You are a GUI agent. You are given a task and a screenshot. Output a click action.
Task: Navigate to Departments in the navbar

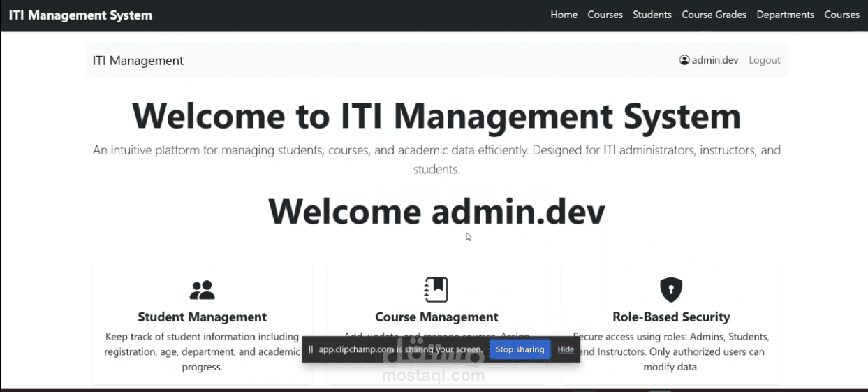785,15
